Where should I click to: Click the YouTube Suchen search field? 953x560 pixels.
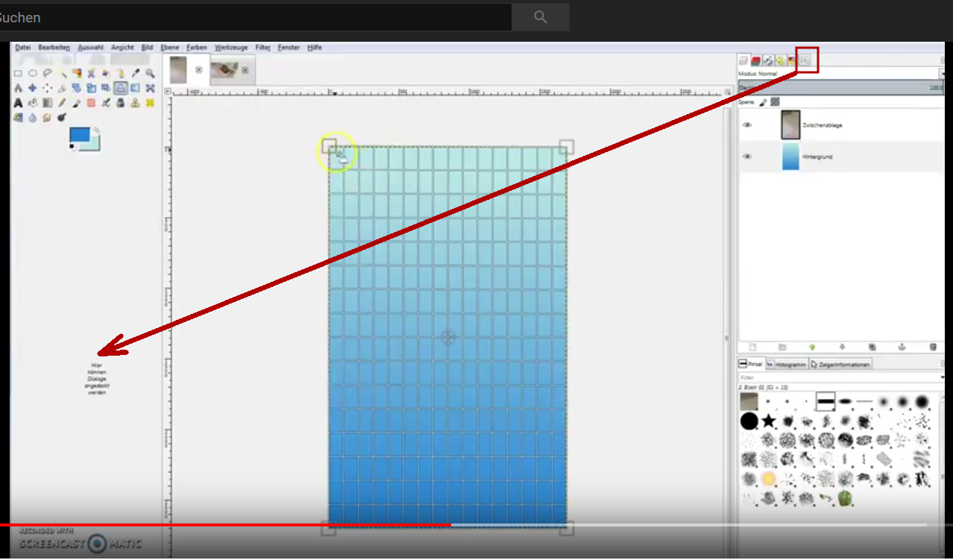[256, 17]
